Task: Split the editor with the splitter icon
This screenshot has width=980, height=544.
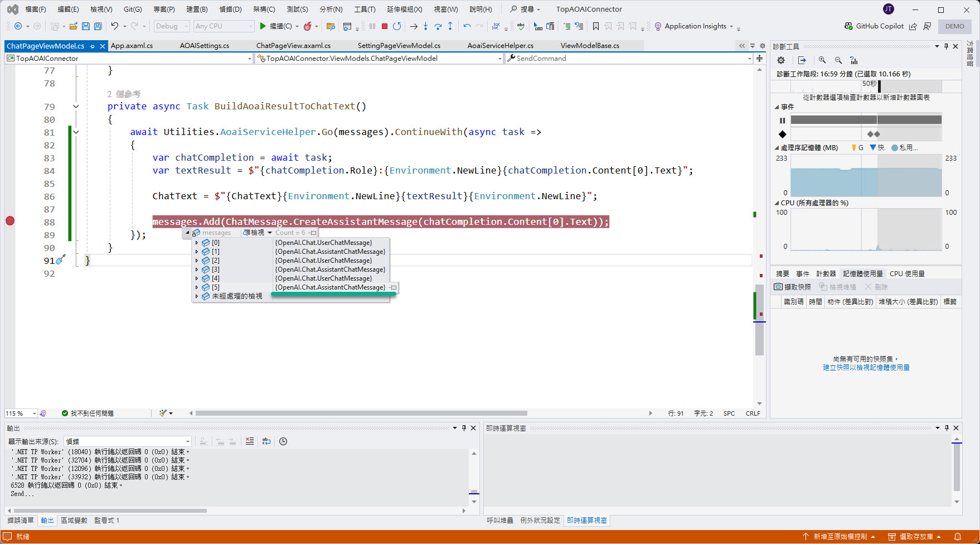Action: pos(759,58)
